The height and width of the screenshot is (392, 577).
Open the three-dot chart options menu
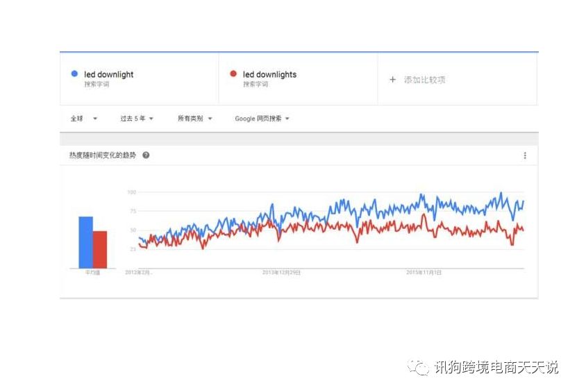click(525, 155)
